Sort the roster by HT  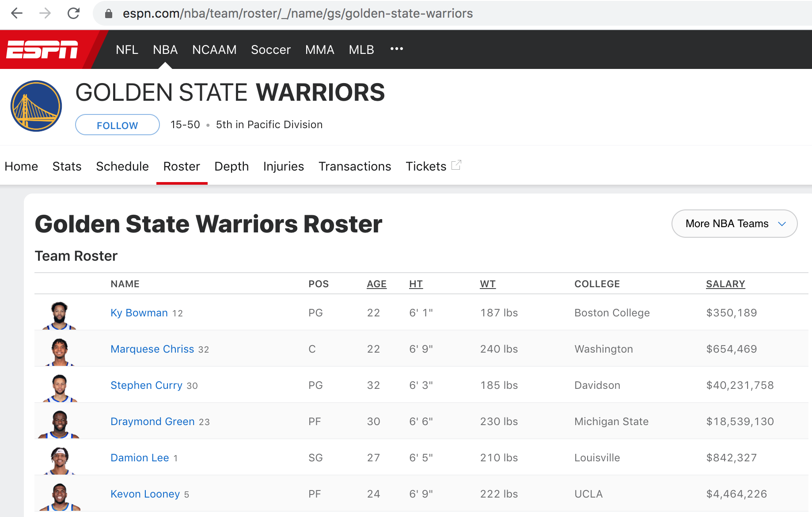(x=416, y=284)
